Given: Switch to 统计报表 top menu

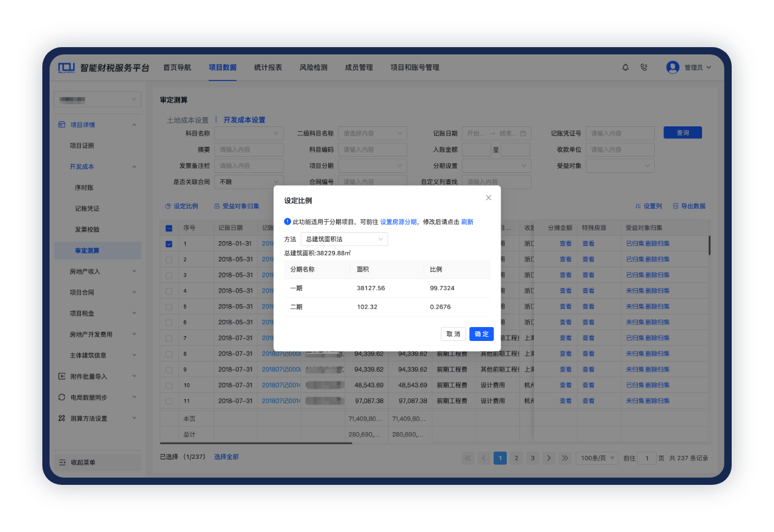Looking at the screenshot, I should click(268, 68).
